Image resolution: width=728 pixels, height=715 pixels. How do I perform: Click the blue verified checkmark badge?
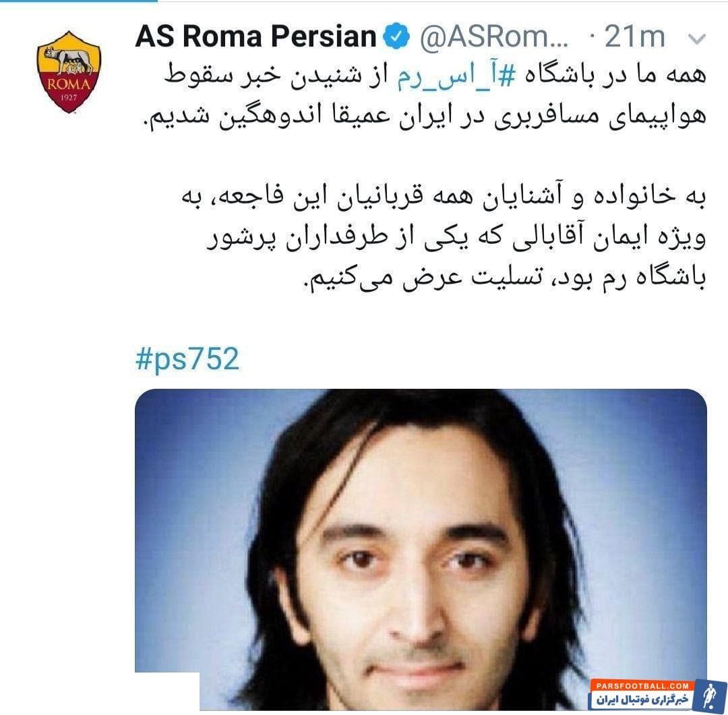point(396,36)
